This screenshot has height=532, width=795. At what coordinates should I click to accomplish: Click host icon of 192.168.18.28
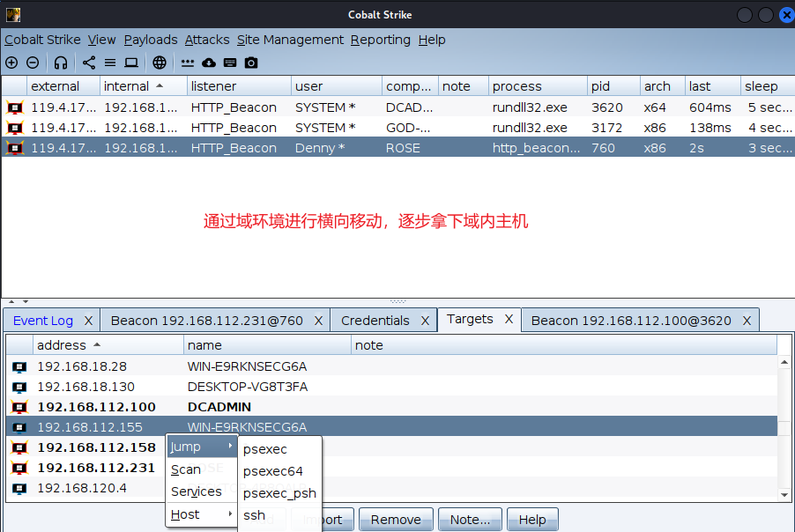click(x=19, y=366)
